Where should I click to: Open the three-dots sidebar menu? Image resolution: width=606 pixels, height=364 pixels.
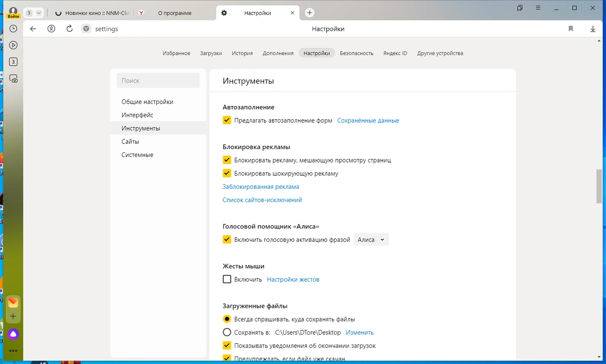click(13, 350)
